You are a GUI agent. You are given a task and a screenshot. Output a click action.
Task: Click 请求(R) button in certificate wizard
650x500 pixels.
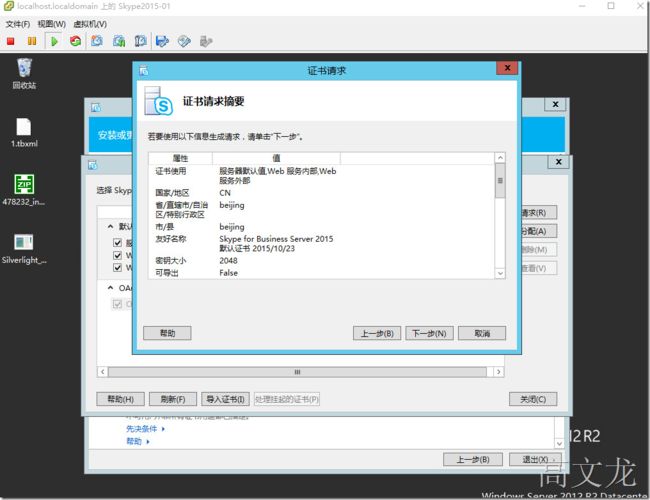click(539, 213)
